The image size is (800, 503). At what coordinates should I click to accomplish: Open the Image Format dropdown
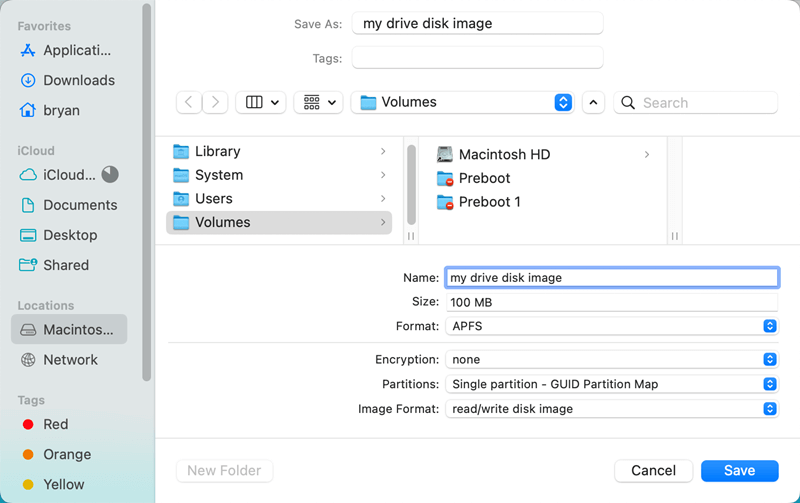point(611,408)
